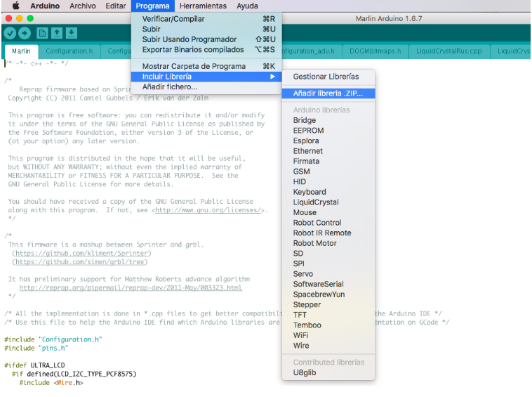532x397 pixels.
Task: Click the Save sketch down-arrow icon
Action: tap(72, 33)
